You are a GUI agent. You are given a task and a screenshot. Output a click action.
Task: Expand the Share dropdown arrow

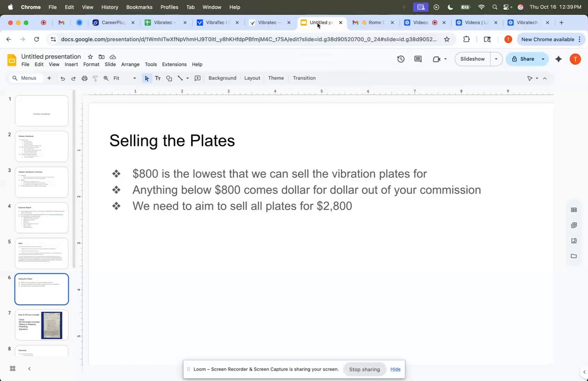click(543, 59)
